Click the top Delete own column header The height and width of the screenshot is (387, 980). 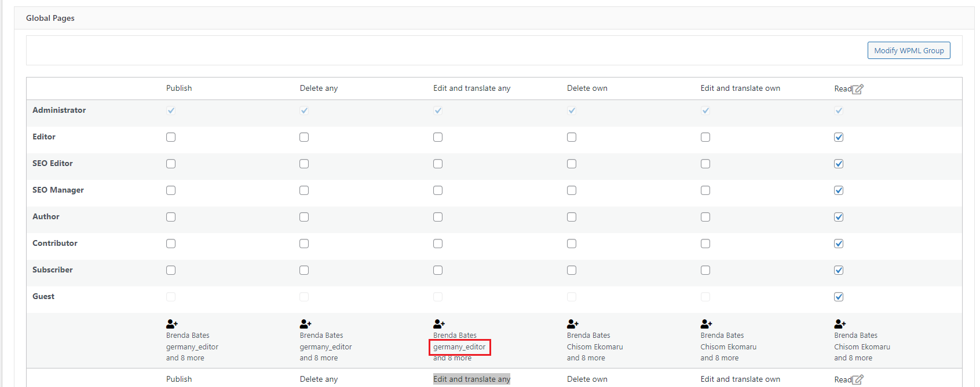coord(587,88)
